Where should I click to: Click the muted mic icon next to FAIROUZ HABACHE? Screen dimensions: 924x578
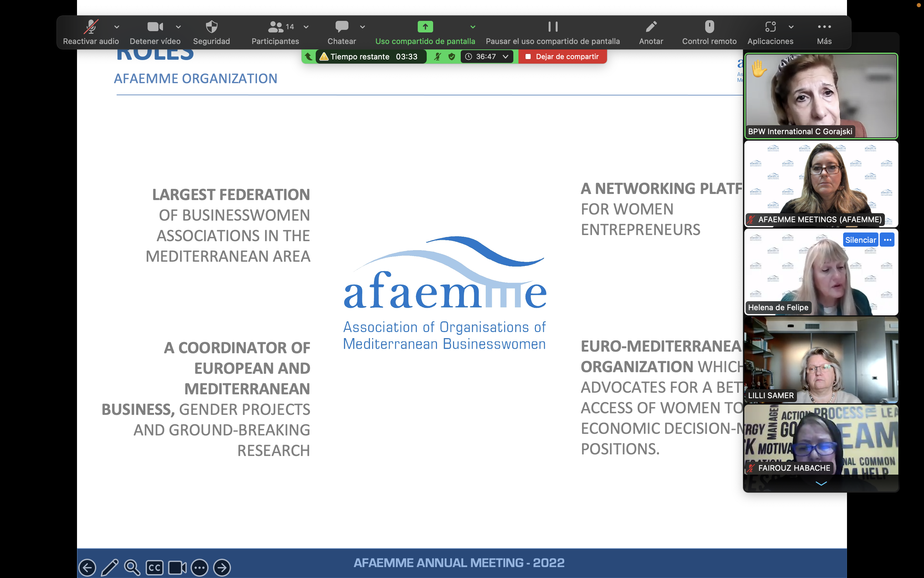(751, 468)
